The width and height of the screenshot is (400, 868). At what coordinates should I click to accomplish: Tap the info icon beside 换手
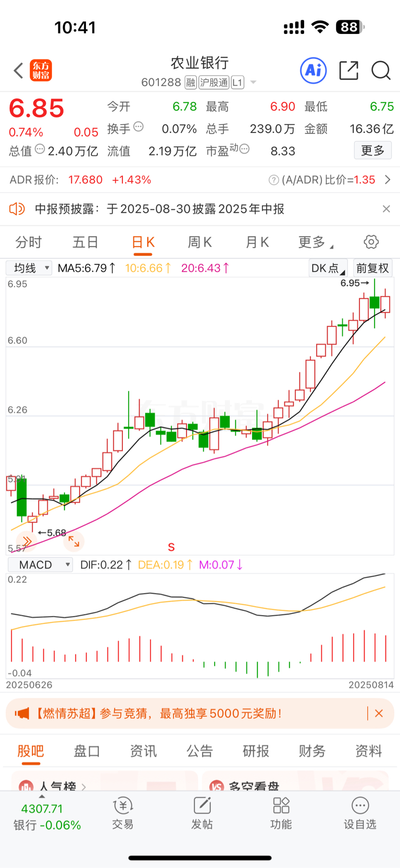139,127
